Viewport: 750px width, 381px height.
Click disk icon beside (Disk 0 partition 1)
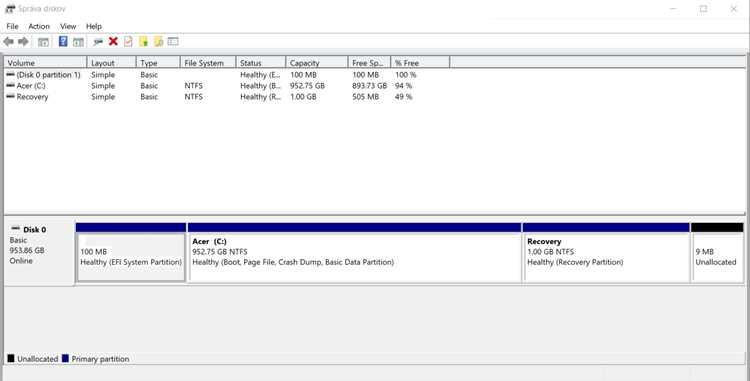coord(11,75)
